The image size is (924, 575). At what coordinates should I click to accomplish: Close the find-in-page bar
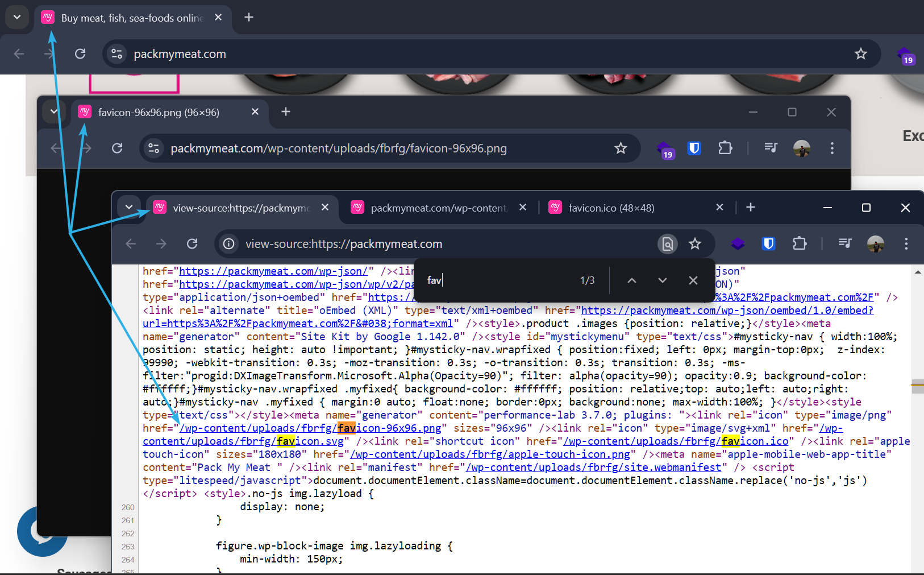[693, 280]
